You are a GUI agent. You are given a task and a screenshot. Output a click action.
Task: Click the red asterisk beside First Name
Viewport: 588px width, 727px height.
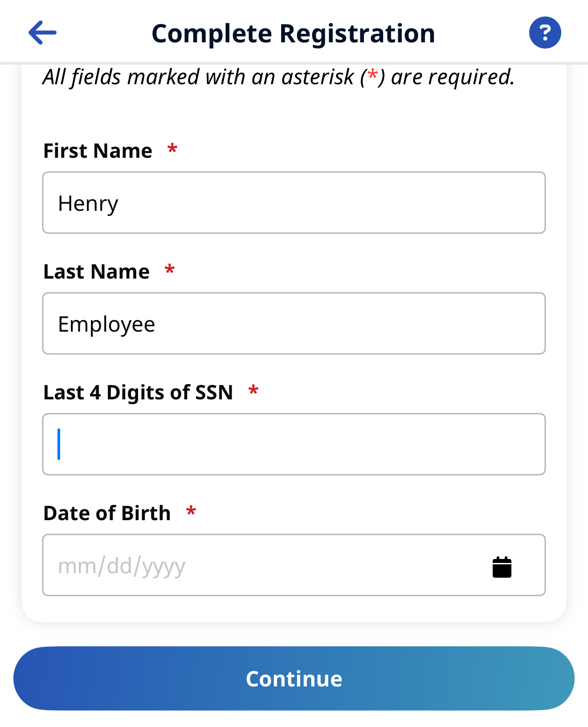(172, 149)
